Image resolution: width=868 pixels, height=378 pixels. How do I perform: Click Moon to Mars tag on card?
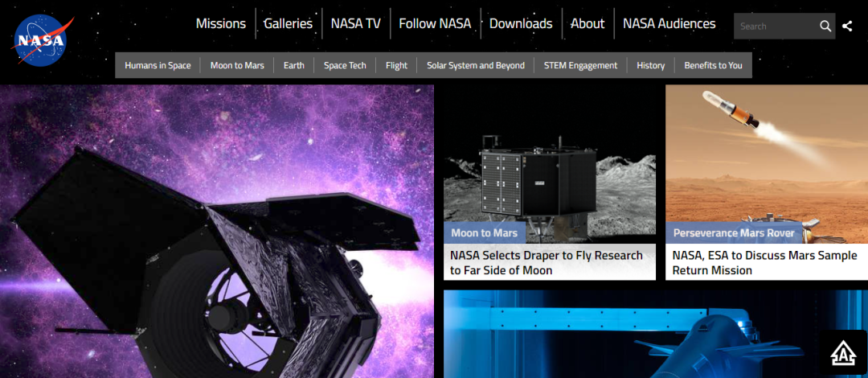pos(485,232)
